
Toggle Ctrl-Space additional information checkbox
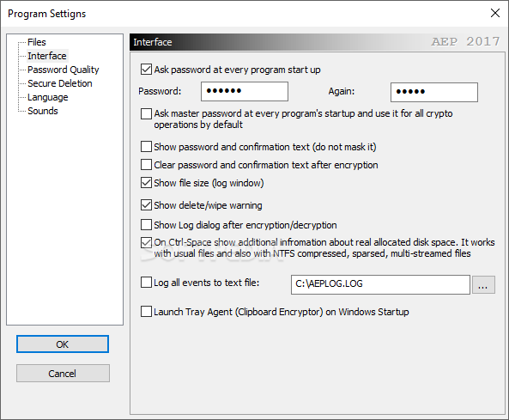(x=146, y=243)
